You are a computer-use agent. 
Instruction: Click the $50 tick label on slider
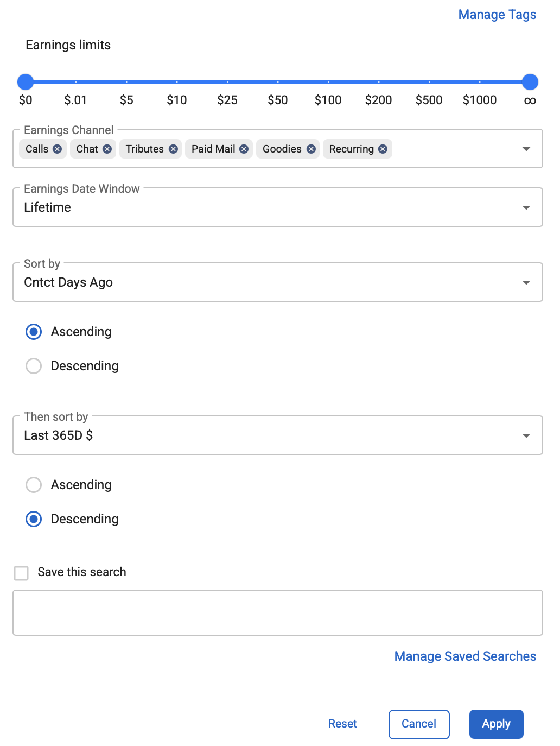[278, 100]
